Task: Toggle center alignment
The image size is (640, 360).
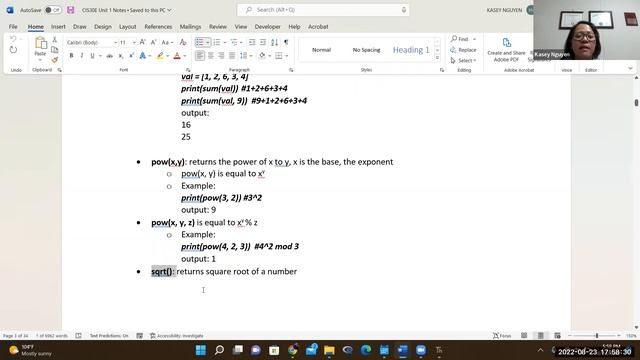Action: tap(211, 56)
